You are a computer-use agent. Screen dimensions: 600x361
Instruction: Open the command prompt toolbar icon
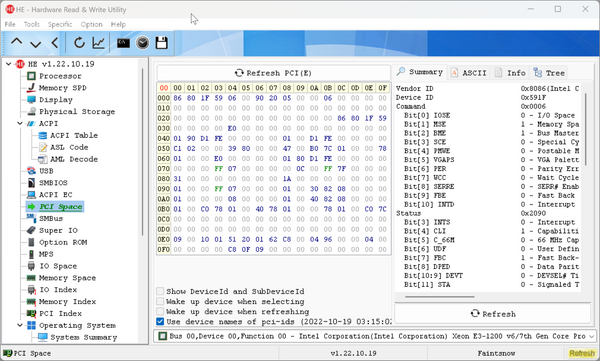[123, 42]
